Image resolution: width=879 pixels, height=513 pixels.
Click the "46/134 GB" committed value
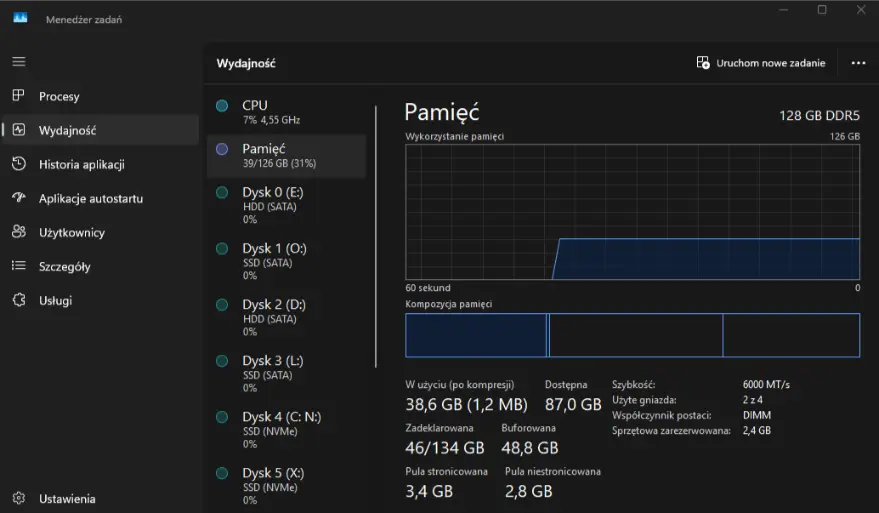point(445,448)
